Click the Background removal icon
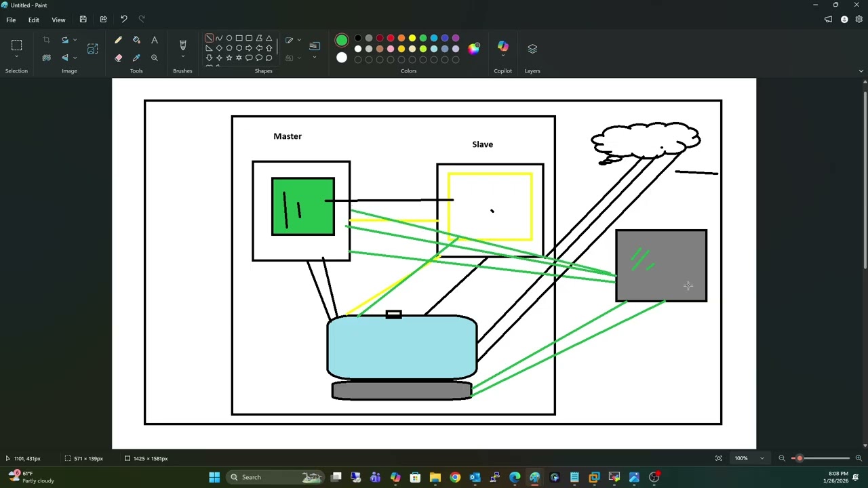 click(46, 58)
